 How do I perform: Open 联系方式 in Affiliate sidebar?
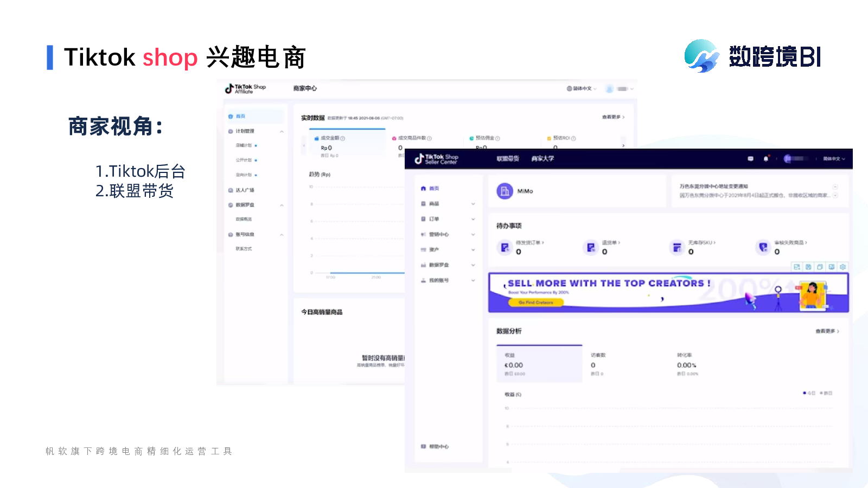click(x=244, y=249)
